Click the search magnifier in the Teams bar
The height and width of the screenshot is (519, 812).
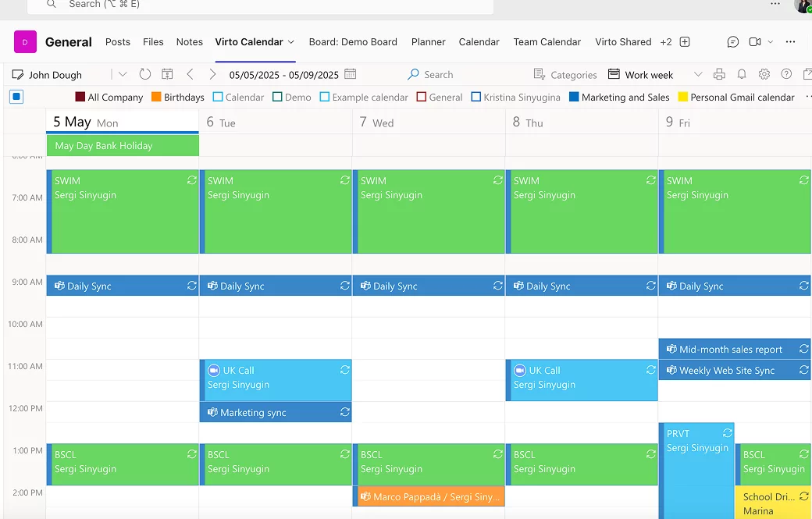coord(51,4)
